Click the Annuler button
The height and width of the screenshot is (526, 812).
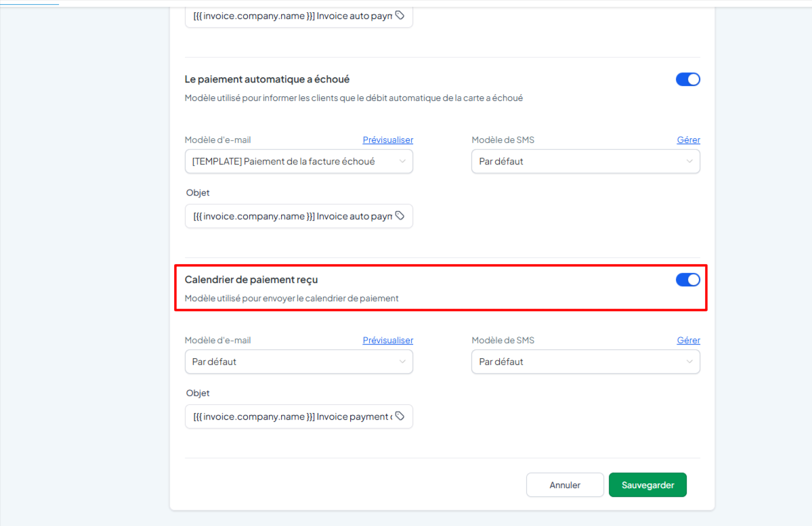(565, 485)
